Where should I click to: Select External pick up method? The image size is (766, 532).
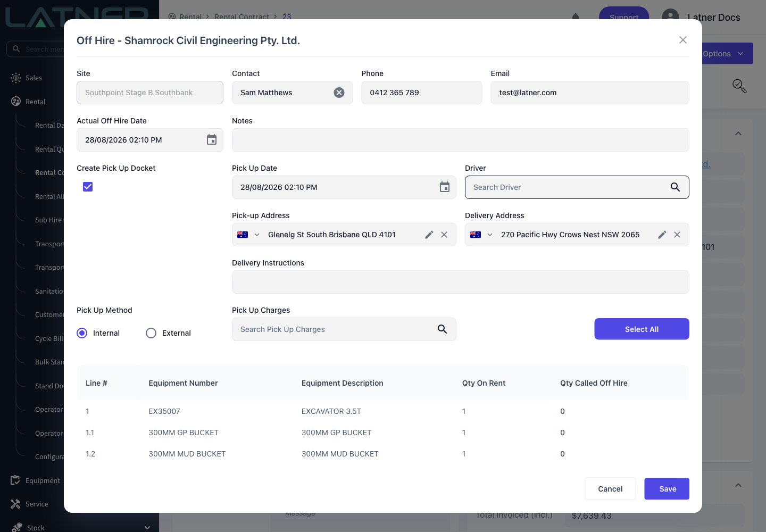pyautogui.click(x=151, y=333)
